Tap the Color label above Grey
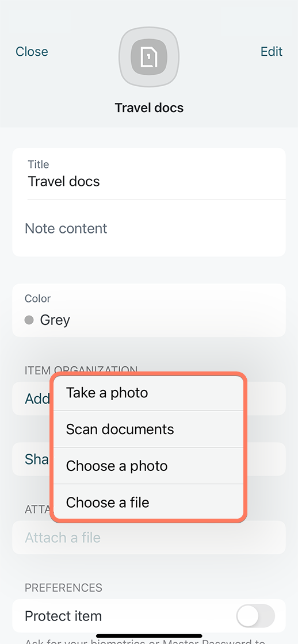The image size is (298, 644). pos(38,298)
